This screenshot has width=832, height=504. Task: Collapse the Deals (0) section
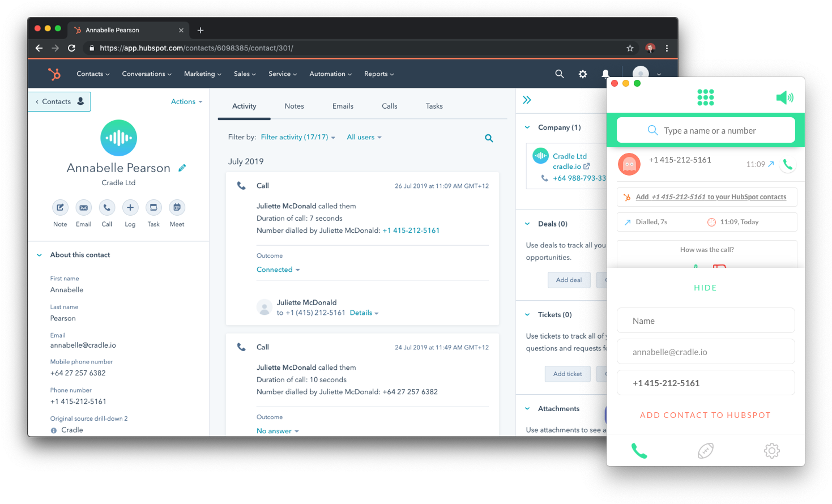click(x=527, y=224)
